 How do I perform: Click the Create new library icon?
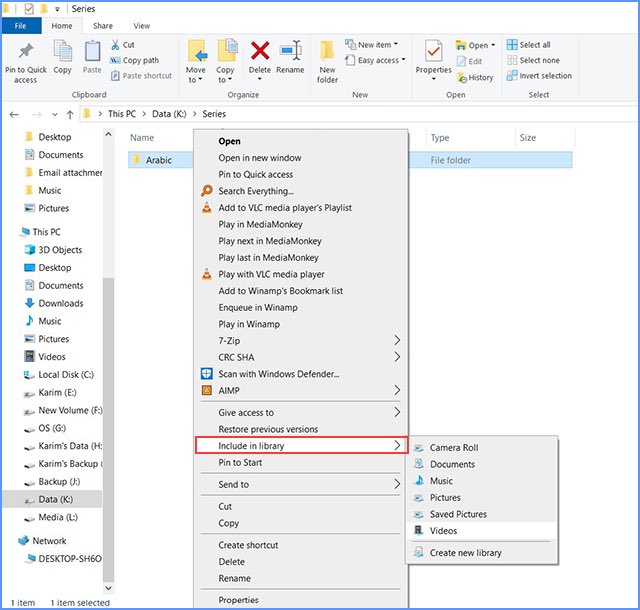point(419,552)
